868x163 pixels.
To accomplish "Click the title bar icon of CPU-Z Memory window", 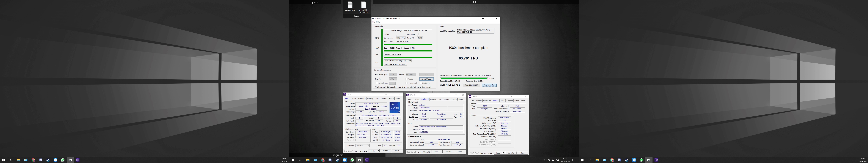I will coord(470,97).
